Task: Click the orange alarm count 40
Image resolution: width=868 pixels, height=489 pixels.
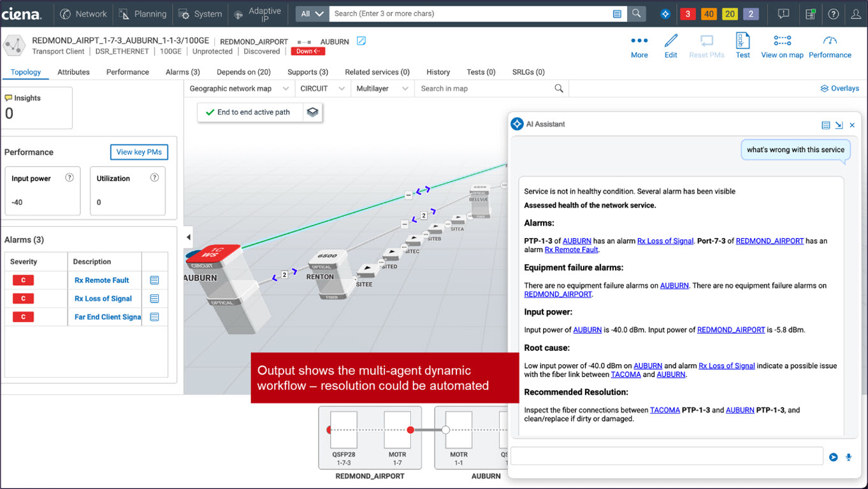Action: [x=709, y=13]
